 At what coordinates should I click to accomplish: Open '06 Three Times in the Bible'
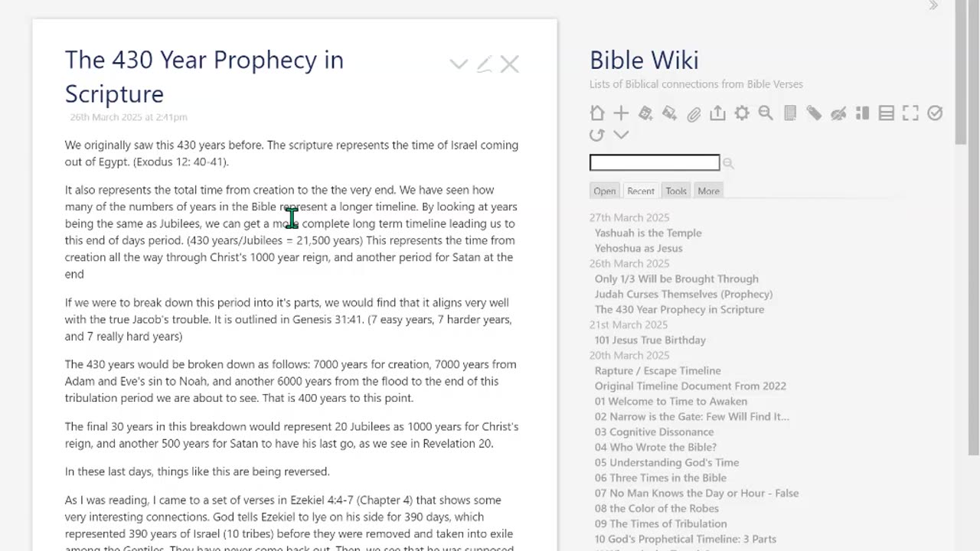coord(661,478)
